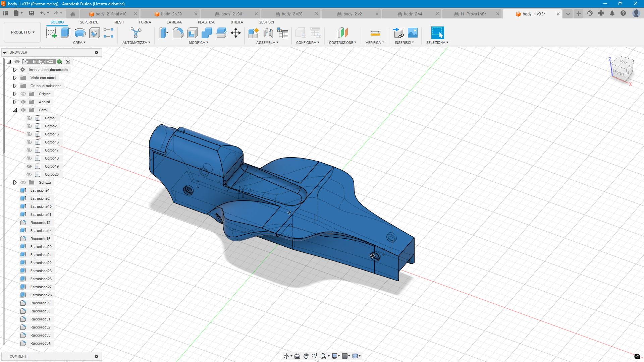Hide the visible Corpo19 body
The width and height of the screenshot is (644, 362).
pyautogui.click(x=29, y=166)
